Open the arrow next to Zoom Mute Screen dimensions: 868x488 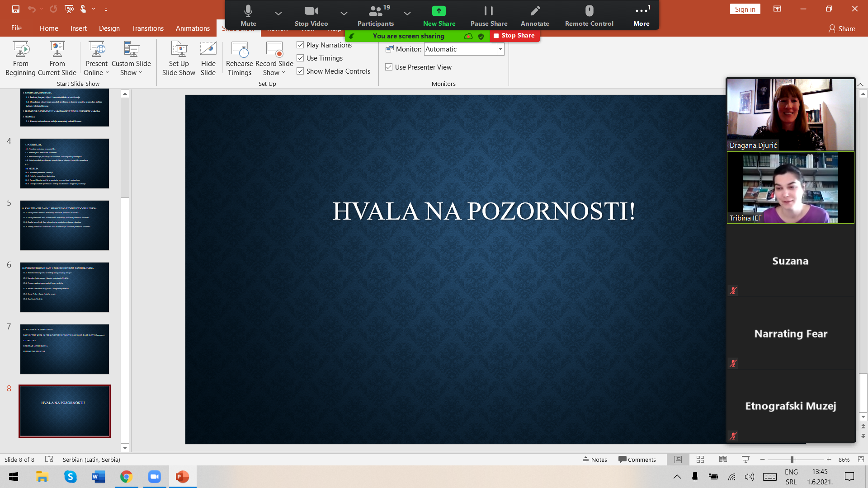[x=278, y=13]
